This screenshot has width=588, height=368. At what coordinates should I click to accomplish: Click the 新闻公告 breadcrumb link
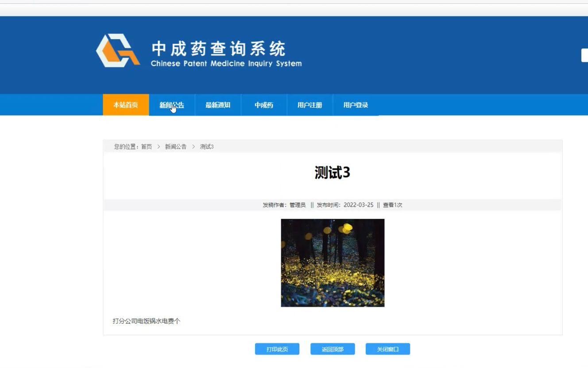tap(175, 146)
